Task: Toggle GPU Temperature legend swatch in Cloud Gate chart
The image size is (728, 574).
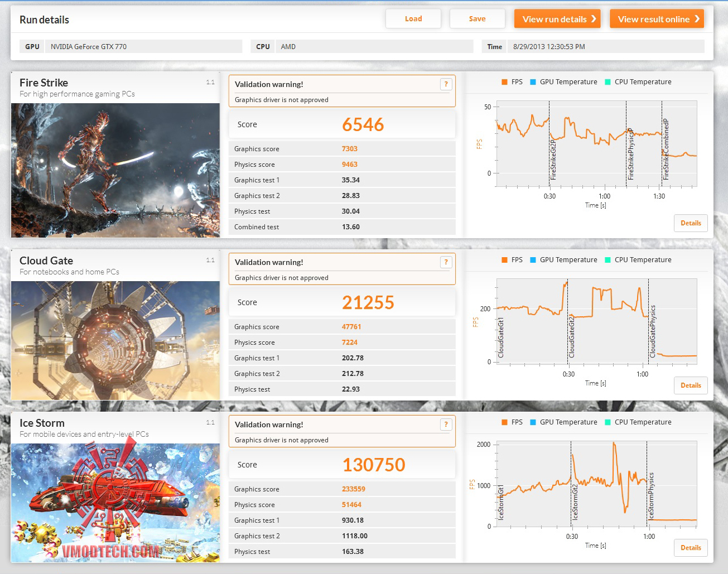Action: pyautogui.click(x=533, y=260)
